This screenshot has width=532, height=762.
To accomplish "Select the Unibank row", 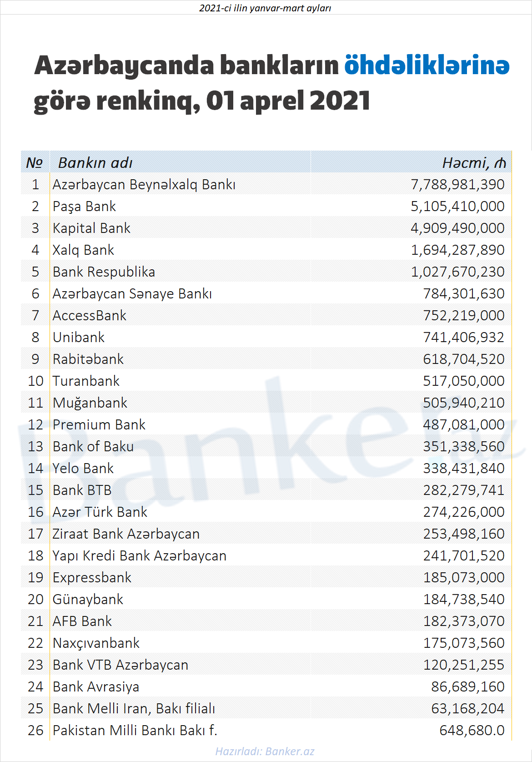I will (266, 337).
